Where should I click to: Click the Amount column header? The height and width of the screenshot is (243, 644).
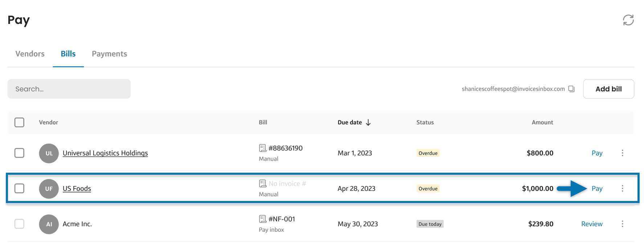(542, 123)
